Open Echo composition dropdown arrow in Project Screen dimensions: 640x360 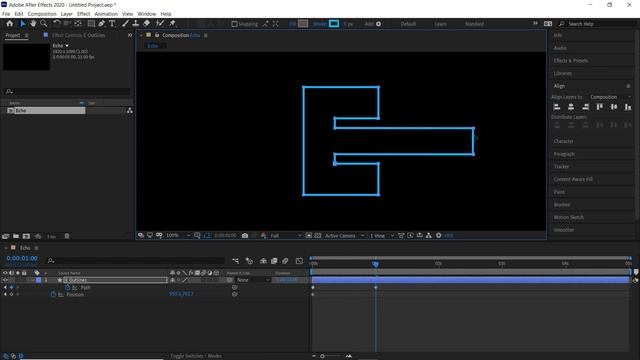pyautogui.click(x=67, y=46)
